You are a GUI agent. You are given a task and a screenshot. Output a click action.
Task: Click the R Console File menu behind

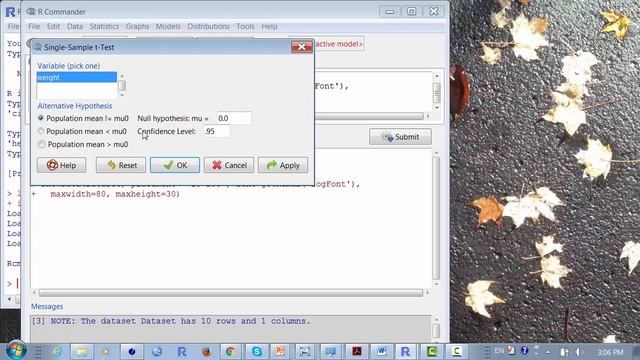pyautogui.click(x=13, y=26)
